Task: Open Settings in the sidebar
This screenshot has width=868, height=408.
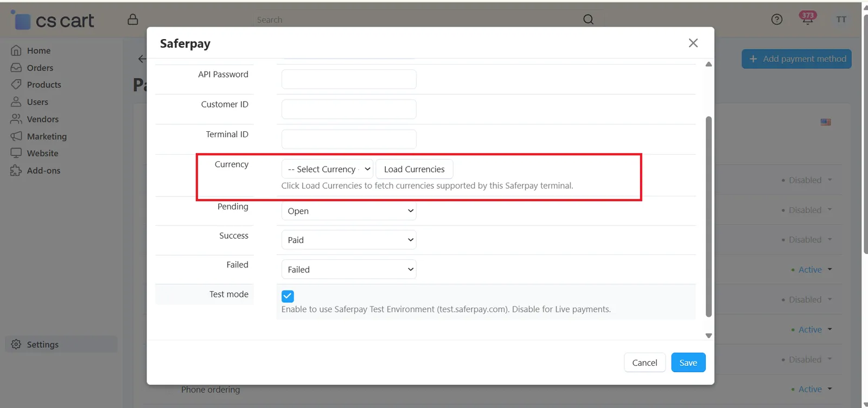Action: coord(61,345)
